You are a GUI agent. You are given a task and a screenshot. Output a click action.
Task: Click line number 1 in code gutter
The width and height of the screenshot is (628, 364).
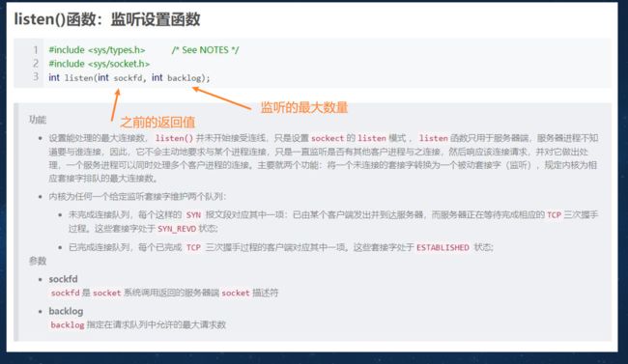(x=36, y=50)
